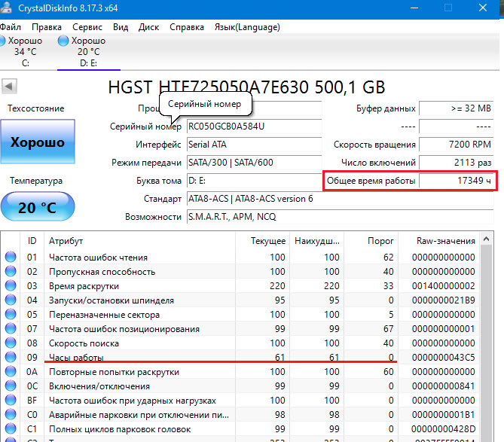Click the SATA/300 | SATA/600 transfer mode field

(254, 163)
